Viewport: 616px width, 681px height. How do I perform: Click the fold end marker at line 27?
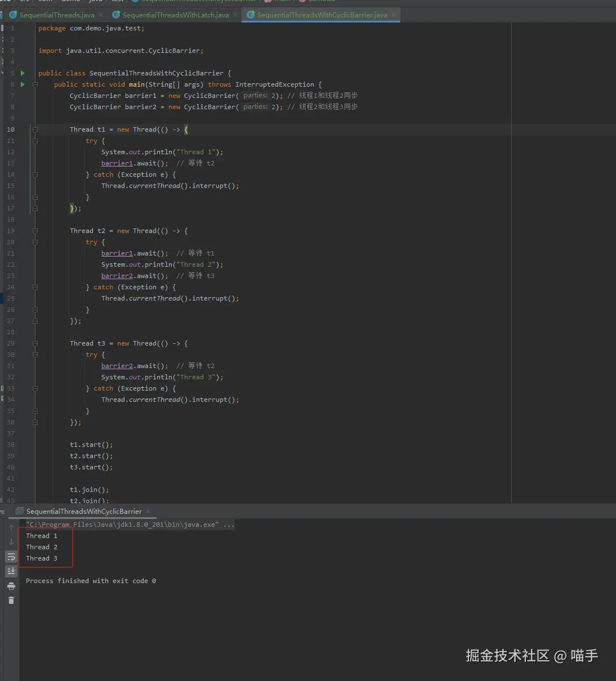point(35,321)
